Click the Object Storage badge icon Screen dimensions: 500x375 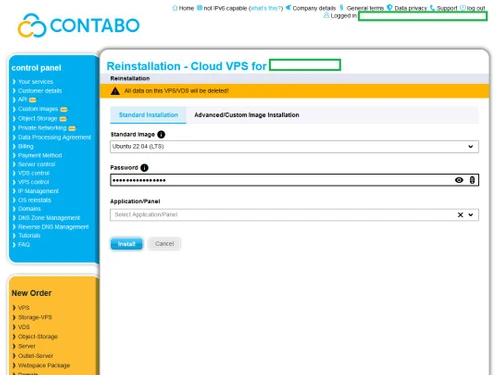click(x=63, y=119)
